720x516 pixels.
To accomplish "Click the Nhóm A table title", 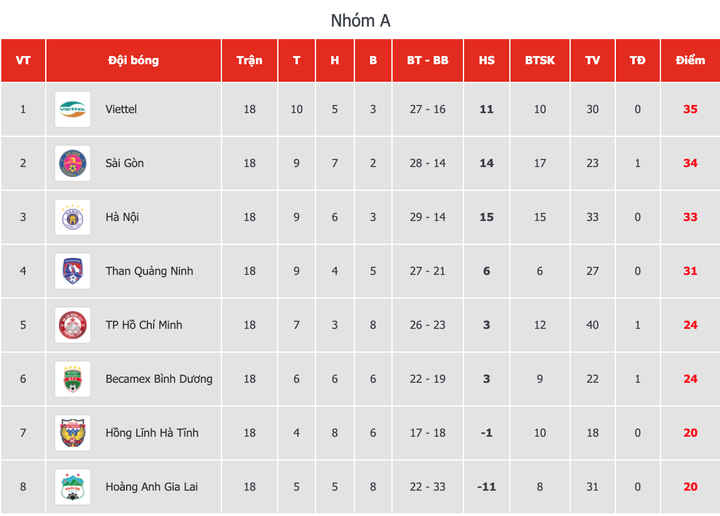I will 360,20.
